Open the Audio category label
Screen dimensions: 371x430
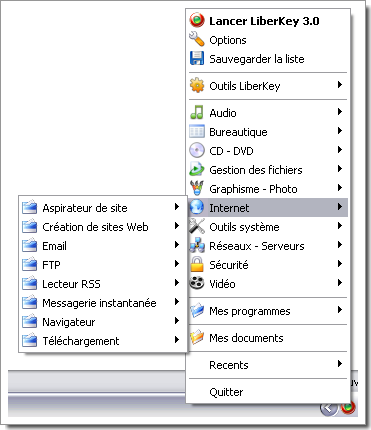[x=223, y=113]
